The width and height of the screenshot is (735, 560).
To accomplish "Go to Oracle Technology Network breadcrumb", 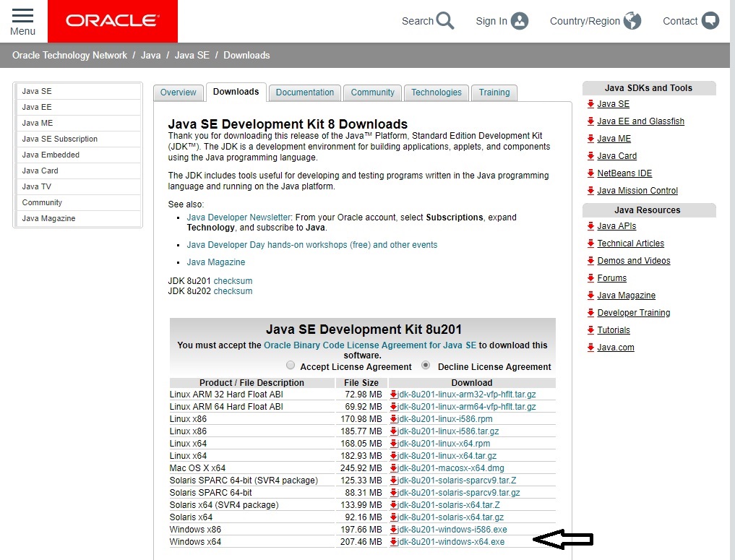I will click(69, 56).
